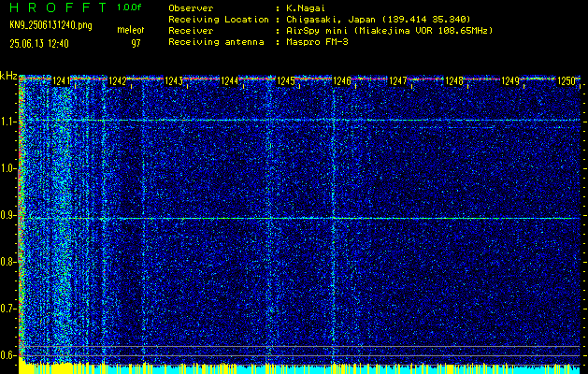The image size is (588, 374).
Task: Click the Observer name K.Nagai
Action: click(306, 8)
